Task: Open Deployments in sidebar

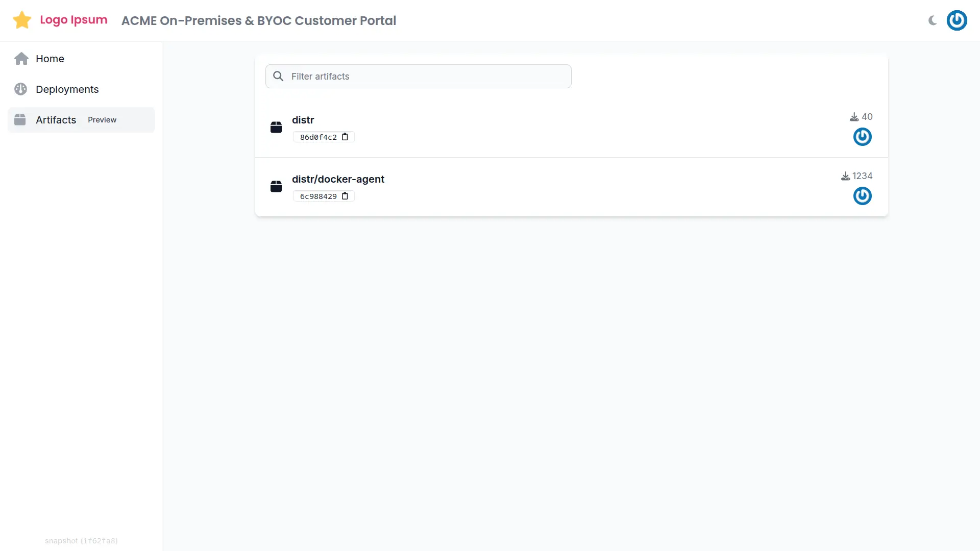Action: point(81,89)
